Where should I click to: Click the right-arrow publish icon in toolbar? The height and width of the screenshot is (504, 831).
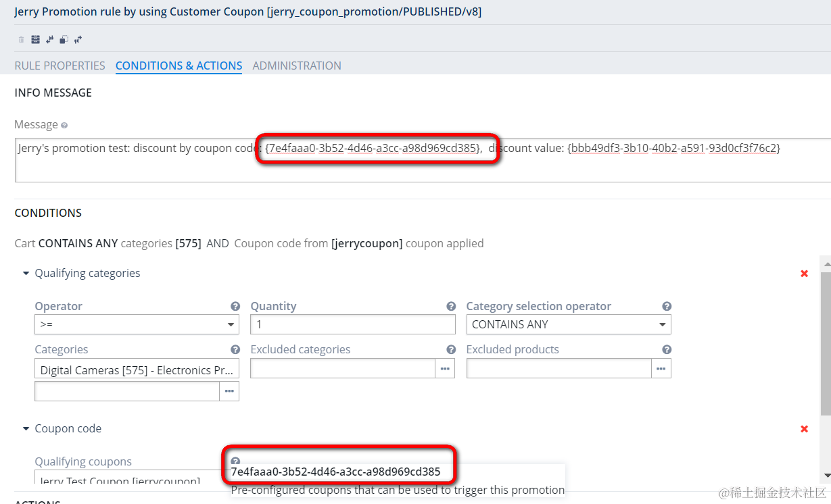78,40
